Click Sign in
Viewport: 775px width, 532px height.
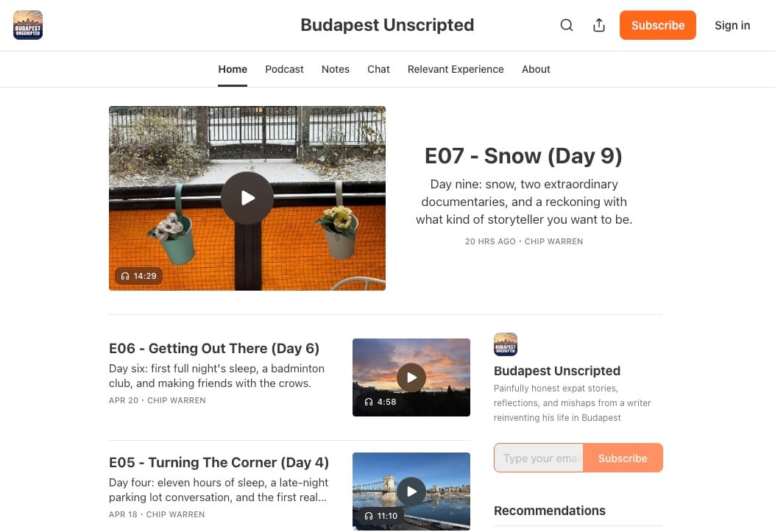tap(732, 25)
